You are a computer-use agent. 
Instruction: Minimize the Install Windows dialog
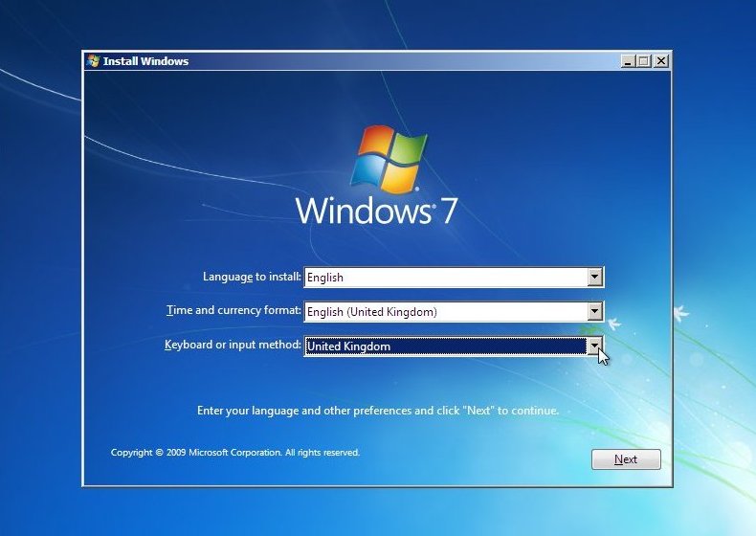pos(628,61)
